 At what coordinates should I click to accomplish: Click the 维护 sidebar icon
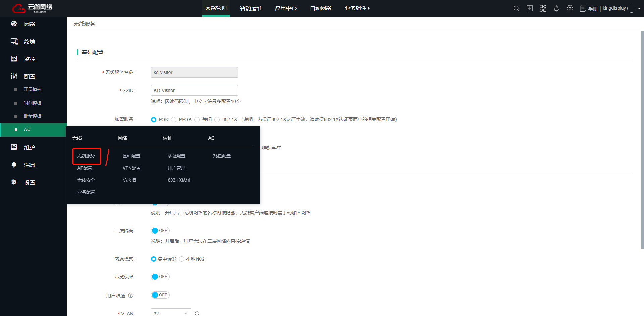tap(14, 147)
